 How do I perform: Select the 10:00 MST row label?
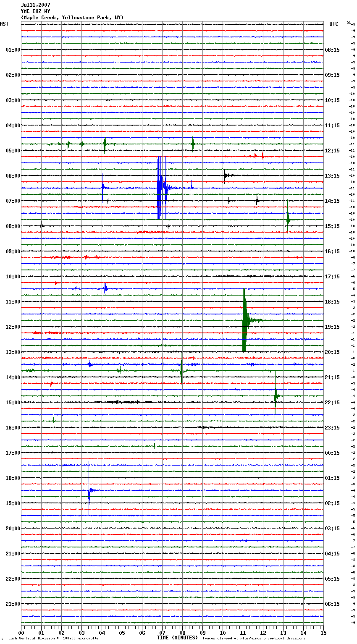[x=13, y=277]
